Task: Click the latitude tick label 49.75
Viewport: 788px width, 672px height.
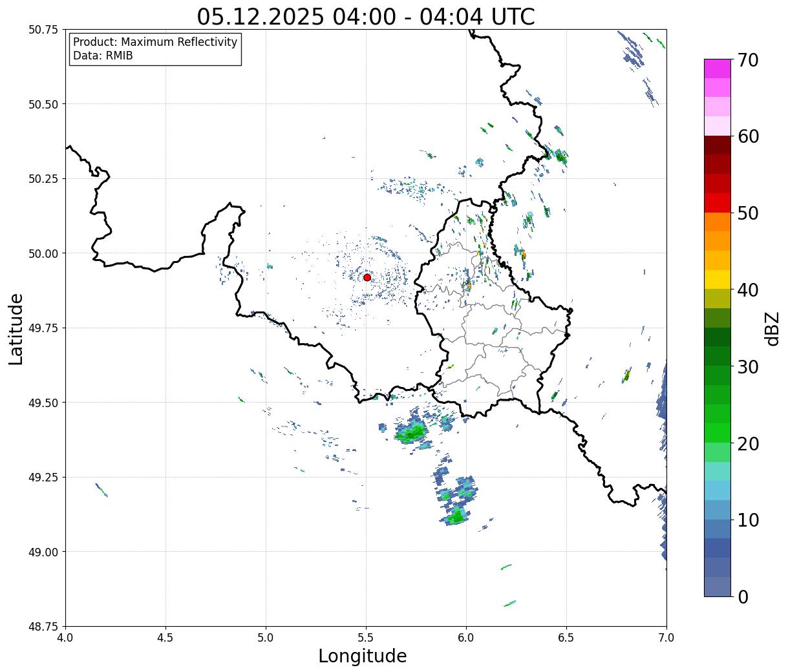Action: [43, 328]
